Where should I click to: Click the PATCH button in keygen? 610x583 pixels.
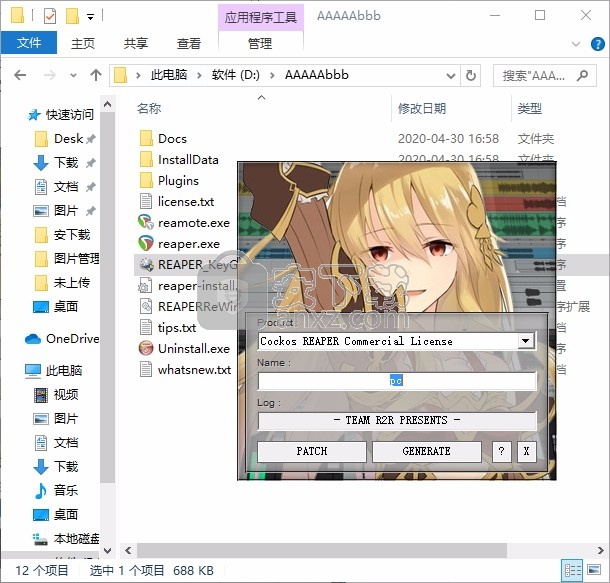(312, 451)
